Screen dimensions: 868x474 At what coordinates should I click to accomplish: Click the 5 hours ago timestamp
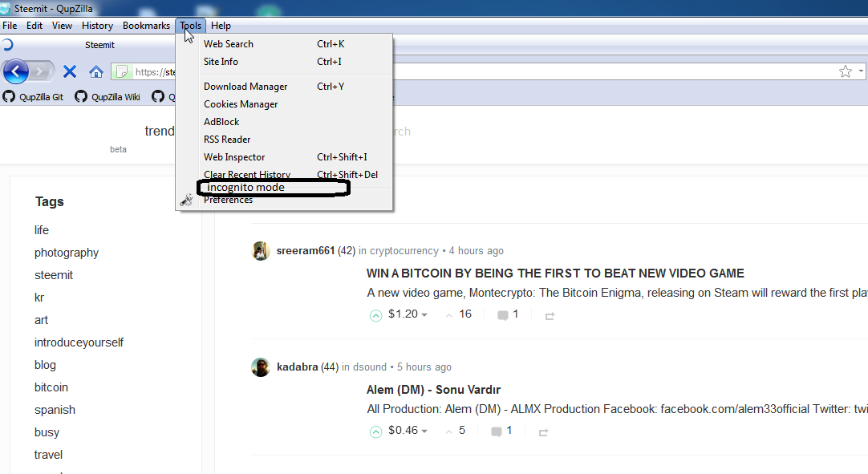point(424,367)
